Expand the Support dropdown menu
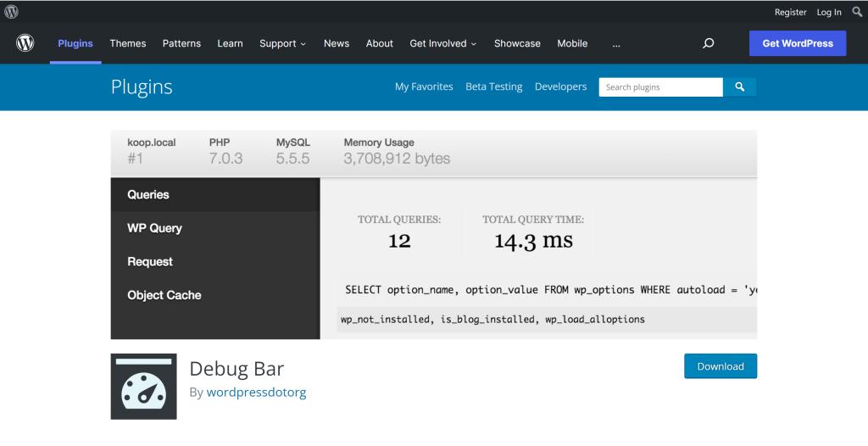 [282, 43]
